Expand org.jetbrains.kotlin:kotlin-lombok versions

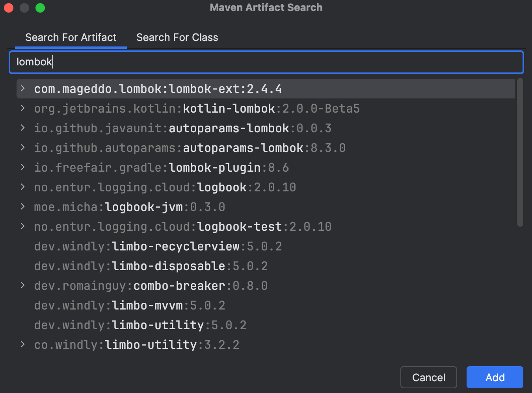pos(22,108)
